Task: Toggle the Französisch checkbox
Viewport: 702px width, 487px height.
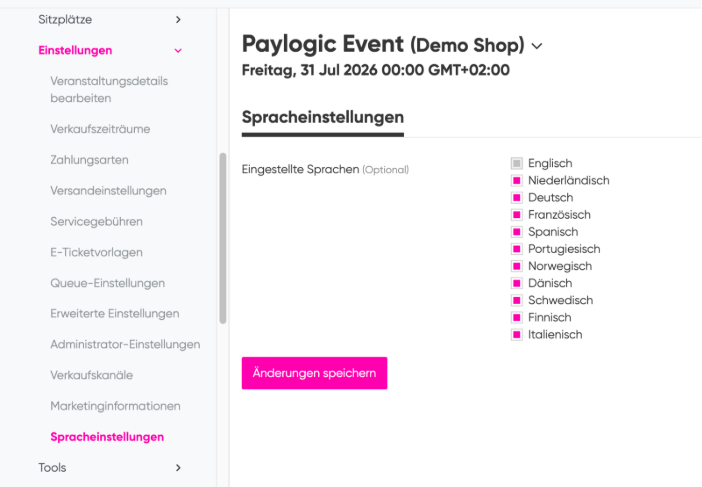Action: (x=517, y=215)
